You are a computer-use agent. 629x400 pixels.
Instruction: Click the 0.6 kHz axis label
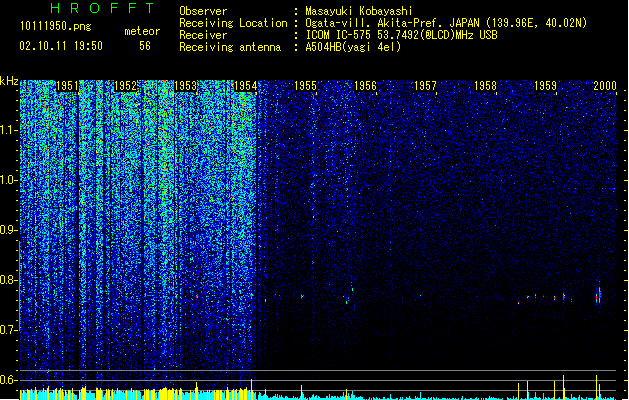(x=9, y=380)
